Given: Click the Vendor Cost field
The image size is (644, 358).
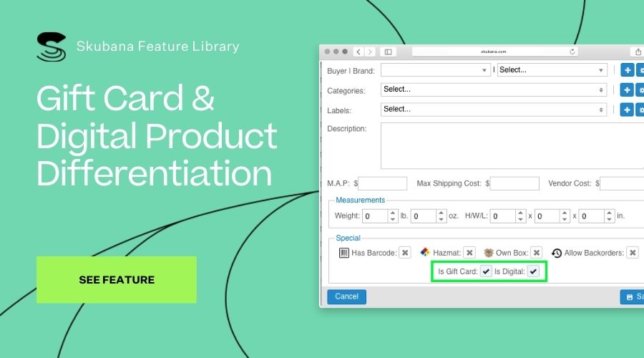Looking at the screenshot, I should (x=622, y=183).
